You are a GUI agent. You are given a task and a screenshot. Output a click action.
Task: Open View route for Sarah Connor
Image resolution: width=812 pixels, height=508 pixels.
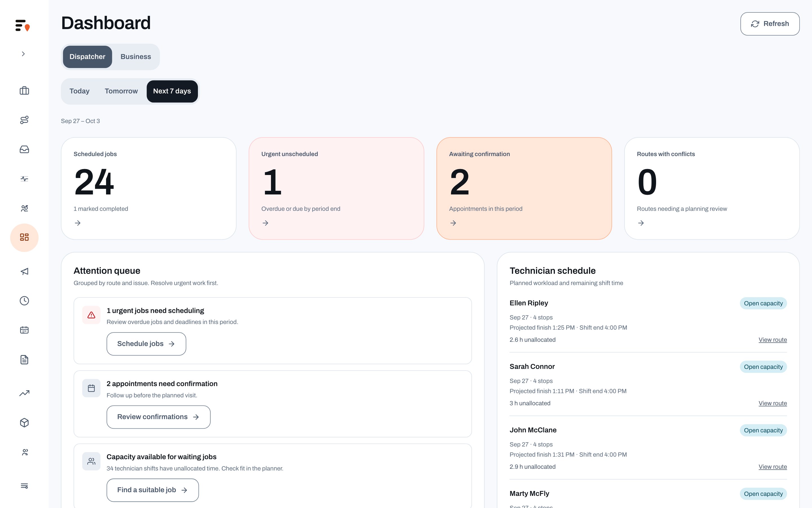773,404
